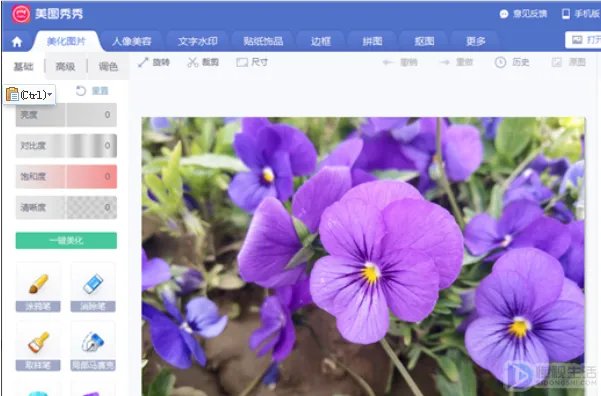Select the 涂鸦笔 graffiti brush tool
This screenshot has height=396, width=601.
[x=38, y=287]
